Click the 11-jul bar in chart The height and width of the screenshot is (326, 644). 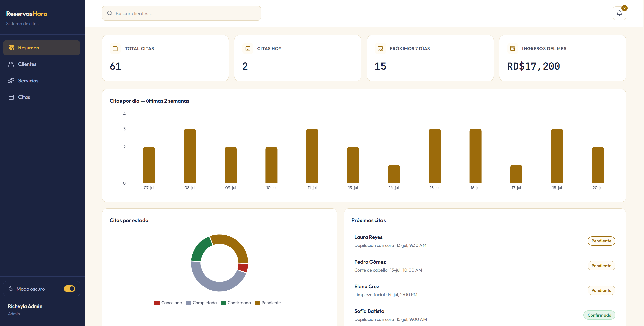click(312, 156)
